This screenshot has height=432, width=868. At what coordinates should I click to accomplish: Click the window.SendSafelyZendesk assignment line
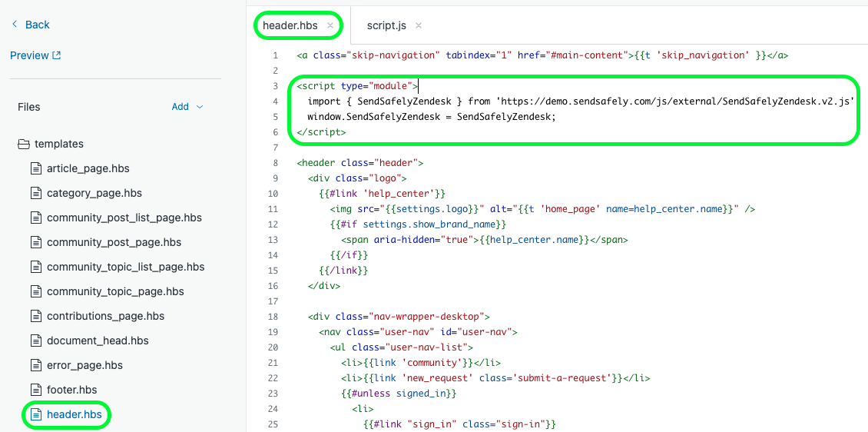pos(431,117)
